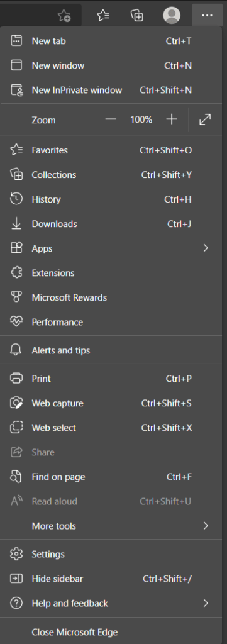
Task: Click the Alerts and tips bell icon
Action: click(x=16, y=350)
